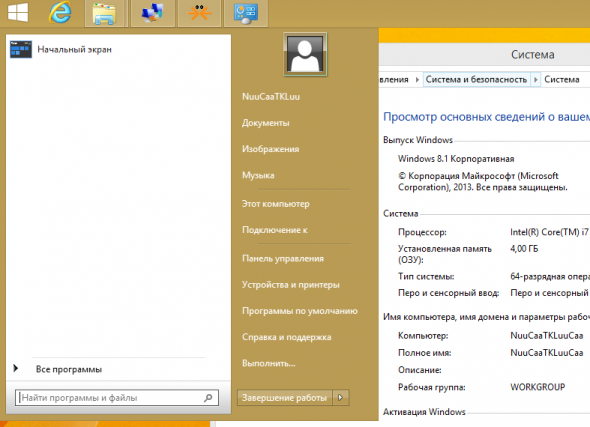Open Документы from the Start menu
This screenshot has width=590, height=427.
[266, 123]
